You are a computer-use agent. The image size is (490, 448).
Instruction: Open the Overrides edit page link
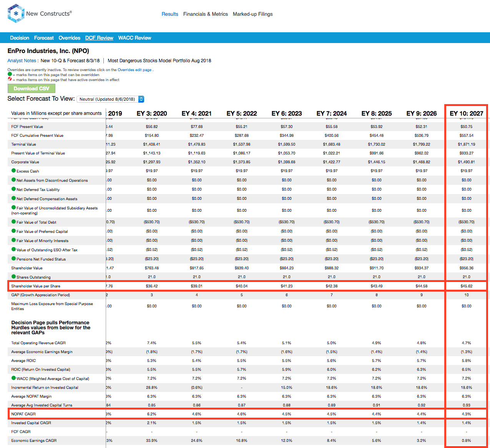click(x=135, y=70)
